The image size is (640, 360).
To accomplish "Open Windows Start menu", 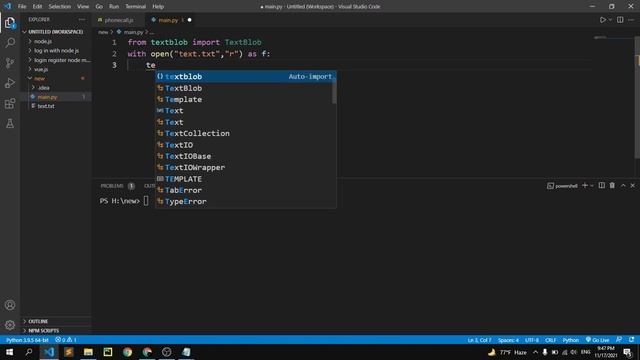I will click(x=9, y=352).
